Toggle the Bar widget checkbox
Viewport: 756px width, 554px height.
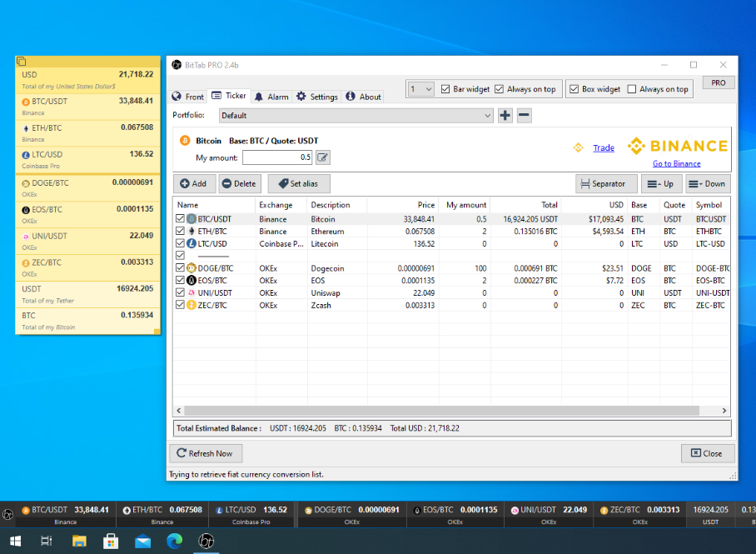445,89
